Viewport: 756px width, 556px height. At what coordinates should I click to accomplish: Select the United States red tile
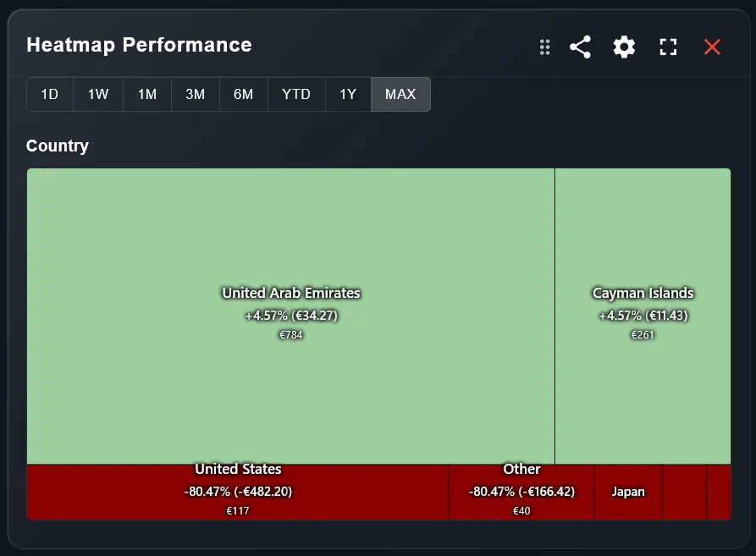[237, 492]
